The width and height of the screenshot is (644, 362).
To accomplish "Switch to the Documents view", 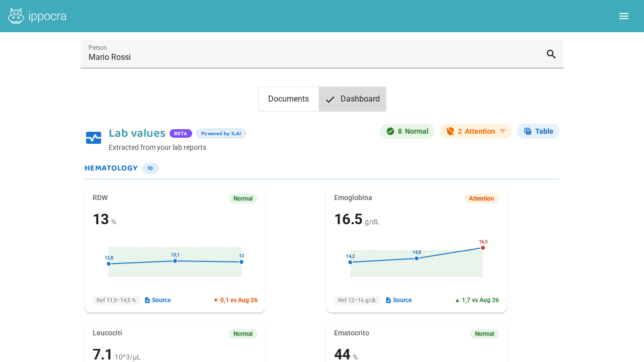I will click(x=289, y=99).
